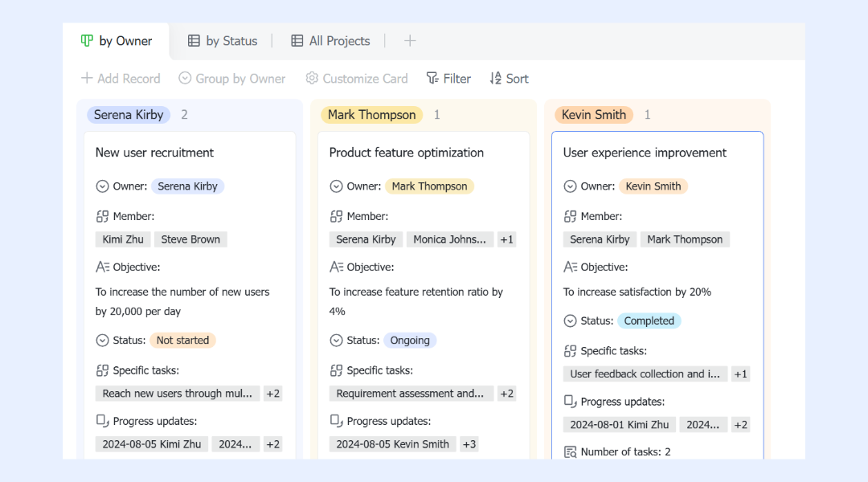This screenshot has height=482, width=868.
Task: Click Progress updates icon in New user recruitment card
Action: pos(102,421)
